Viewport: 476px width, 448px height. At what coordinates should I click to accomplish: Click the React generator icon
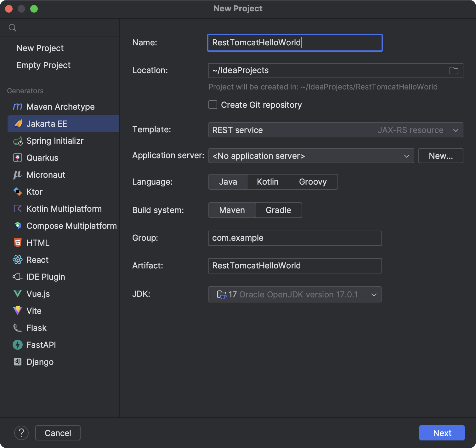[x=17, y=260]
